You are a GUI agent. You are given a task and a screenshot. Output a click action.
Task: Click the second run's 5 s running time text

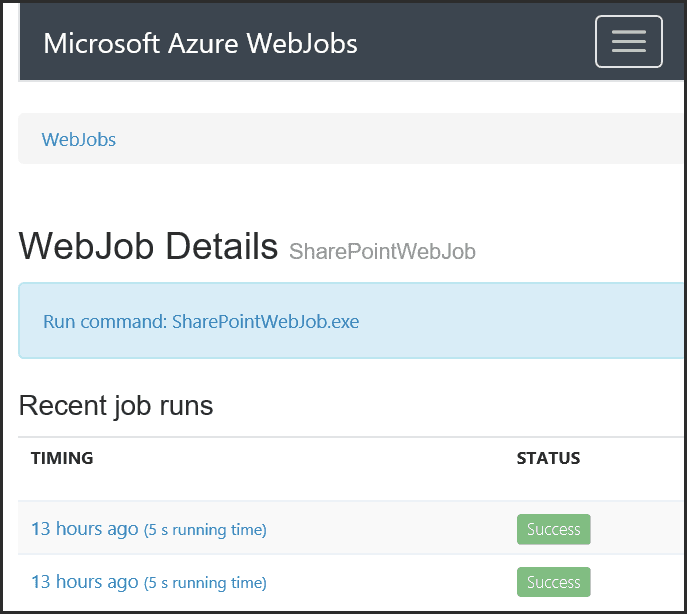tap(205, 583)
